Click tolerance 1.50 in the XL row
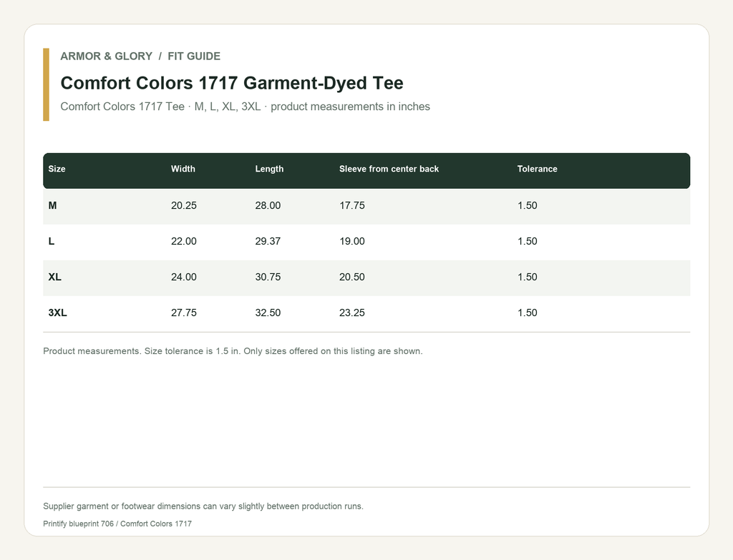Viewport: 733px width, 560px height. point(528,277)
